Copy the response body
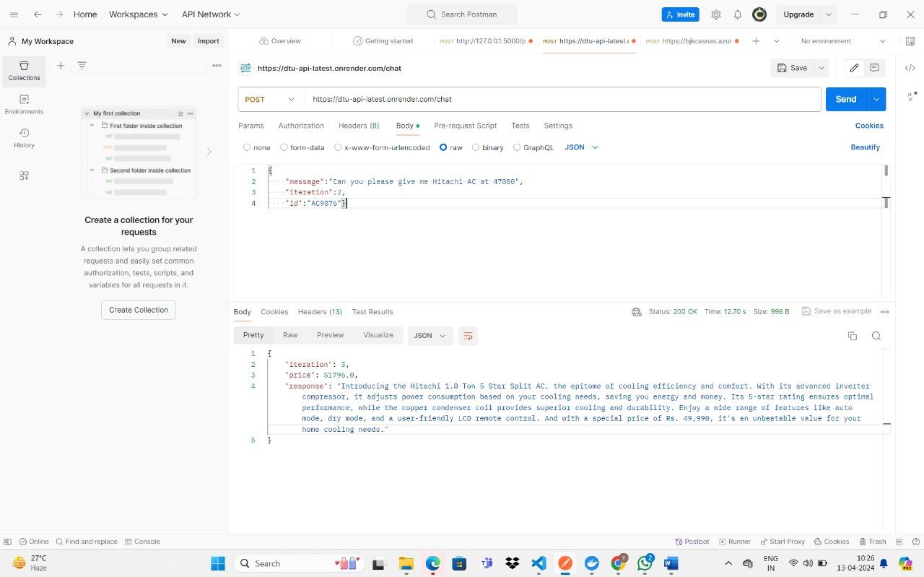 click(853, 336)
